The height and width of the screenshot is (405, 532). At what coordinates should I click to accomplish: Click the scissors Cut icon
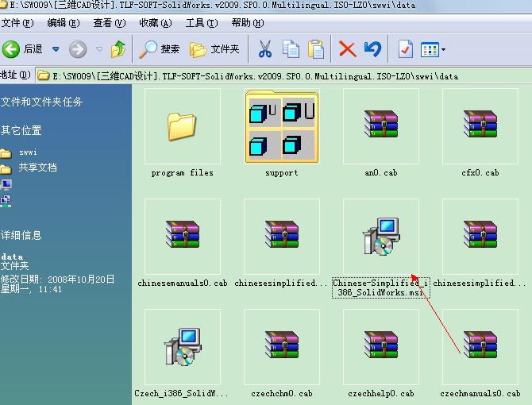pos(265,49)
